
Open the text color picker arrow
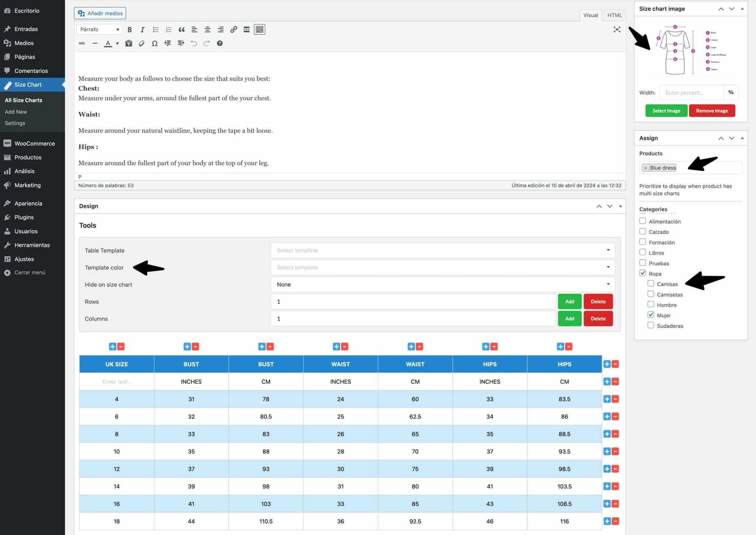coord(117,44)
